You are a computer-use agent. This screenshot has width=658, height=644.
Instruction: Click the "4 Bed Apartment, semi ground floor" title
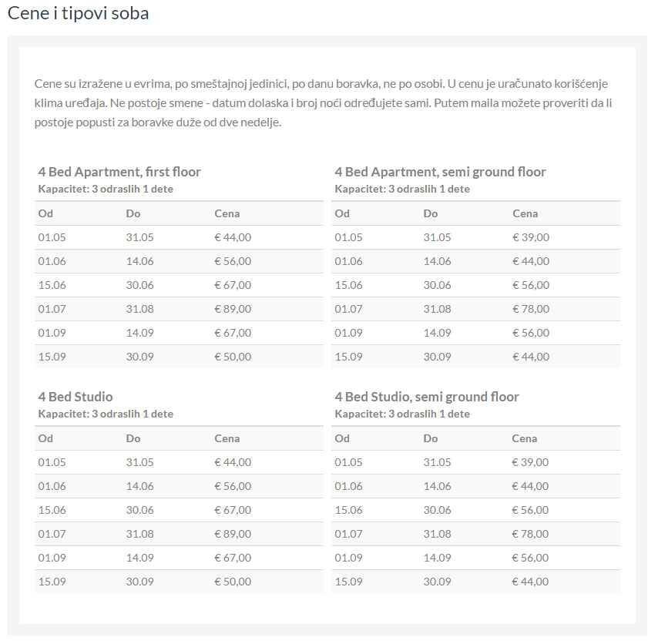(440, 172)
